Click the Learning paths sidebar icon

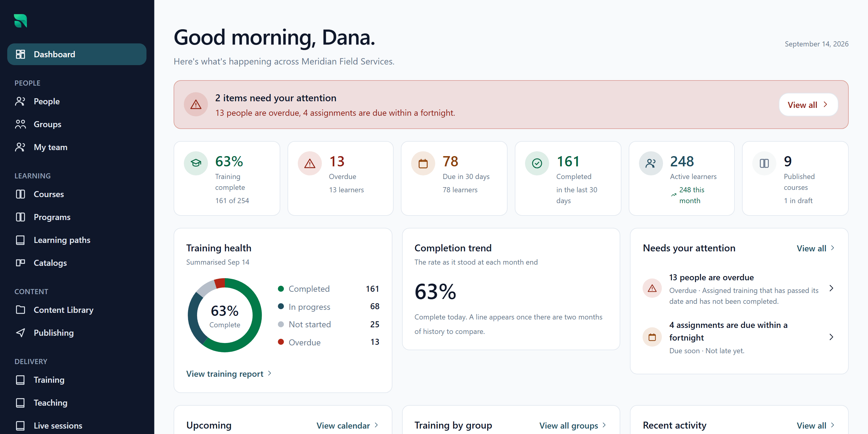point(20,240)
